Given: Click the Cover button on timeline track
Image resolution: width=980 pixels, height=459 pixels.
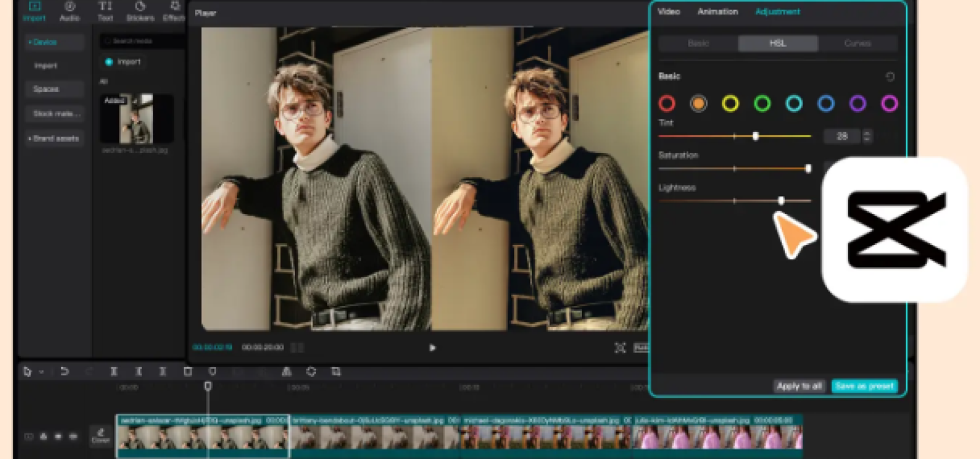Looking at the screenshot, I should coord(100,435).
